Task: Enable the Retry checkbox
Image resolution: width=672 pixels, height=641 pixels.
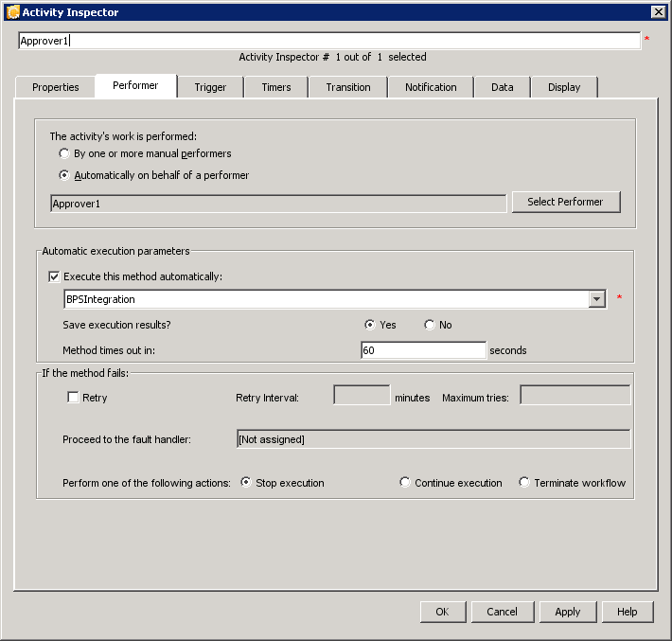Action: coord(73,398)
